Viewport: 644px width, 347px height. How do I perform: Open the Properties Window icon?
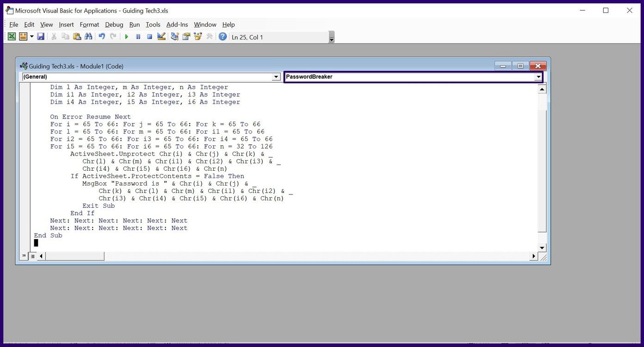pyautogui.click(x=186, y=37)
